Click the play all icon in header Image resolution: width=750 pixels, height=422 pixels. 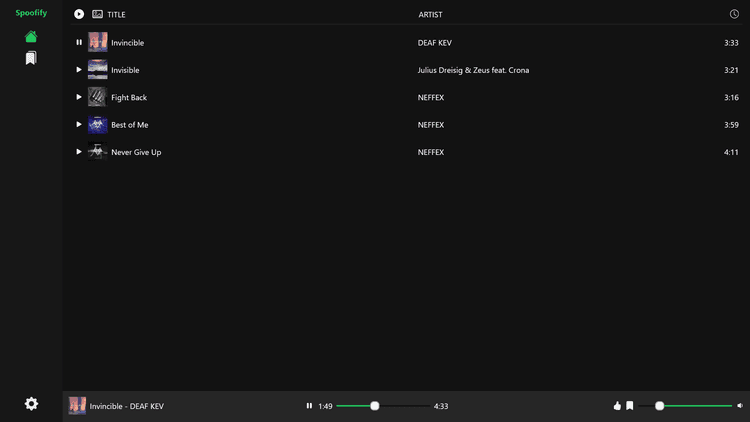(x=79, y=14)
